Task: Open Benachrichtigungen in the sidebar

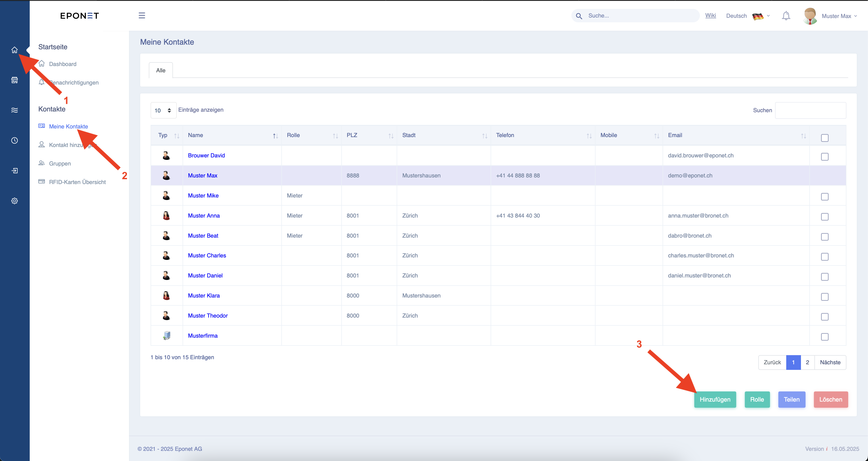Action: click(x=74, y=83)
